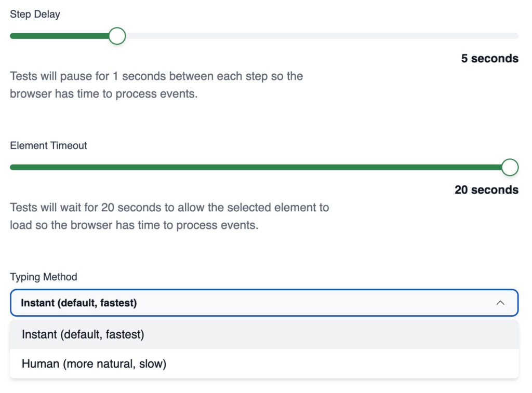Choose "Instant (default, fastest)" from the open list
Screen dimensions: 532x393
[83, 334]
